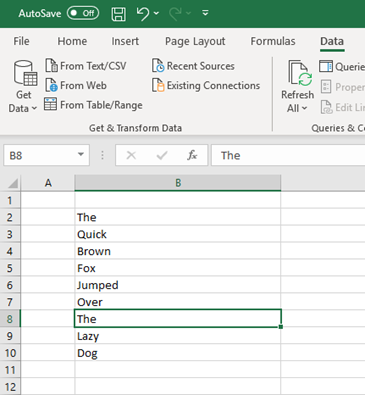Expand the Undo history dropdown arrow
The width and height of the screenshot is (365, 395).
[156, 13]
